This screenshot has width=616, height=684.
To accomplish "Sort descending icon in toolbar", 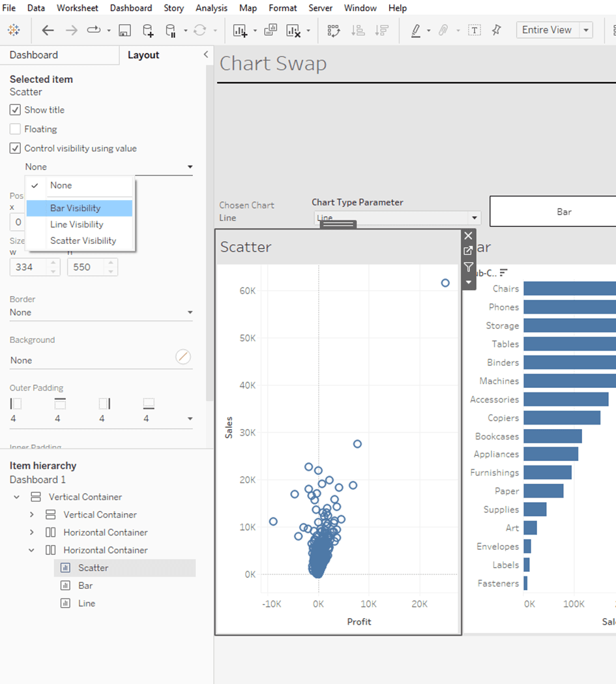I will click(381, 30).
